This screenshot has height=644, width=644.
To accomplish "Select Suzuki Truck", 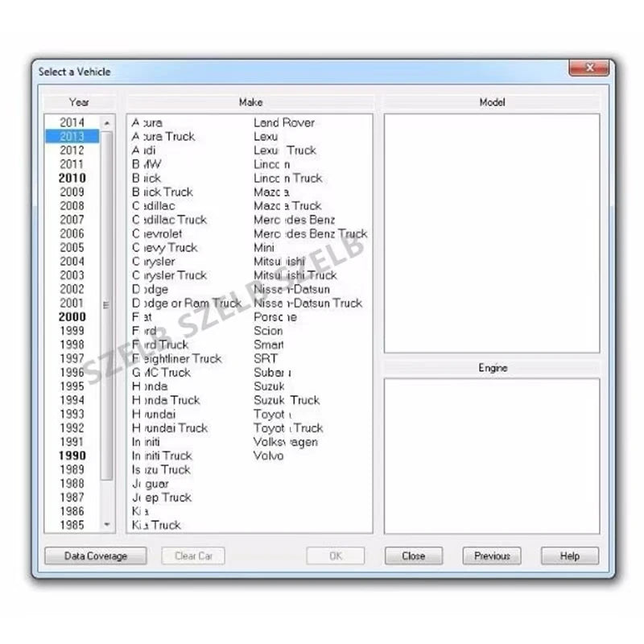I will click(287, 400).
